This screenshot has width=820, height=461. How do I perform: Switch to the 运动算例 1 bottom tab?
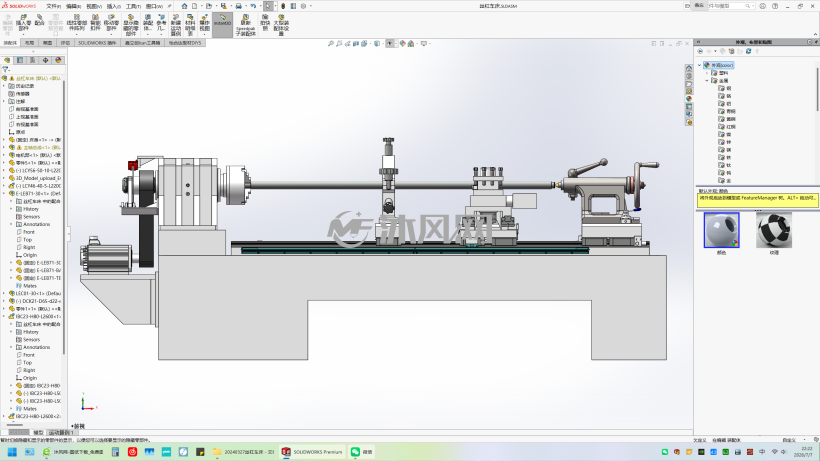click(59, 432)
